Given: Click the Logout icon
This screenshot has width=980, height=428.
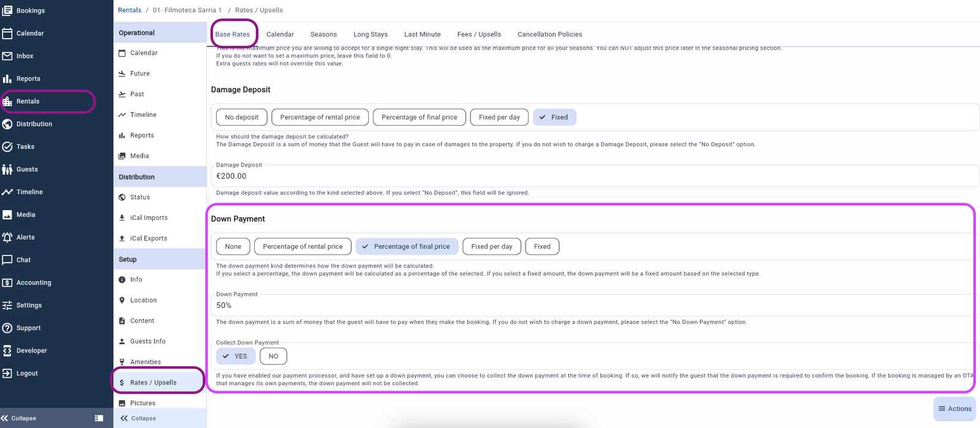Looking at the screenshot, I should (x=7, y=373).
